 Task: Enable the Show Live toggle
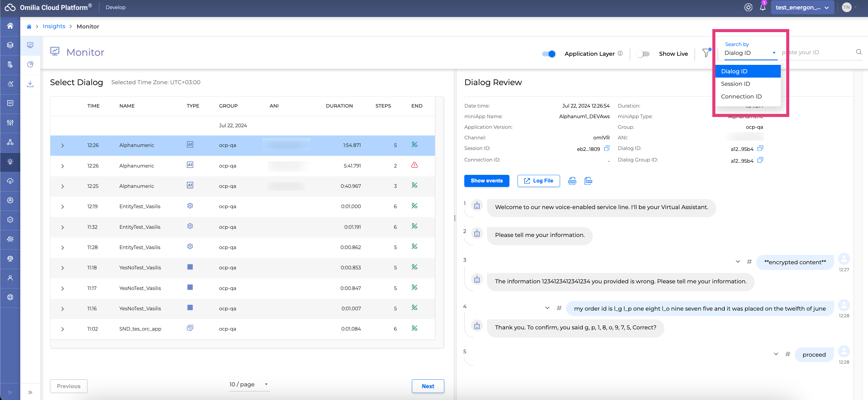point(643,54)
